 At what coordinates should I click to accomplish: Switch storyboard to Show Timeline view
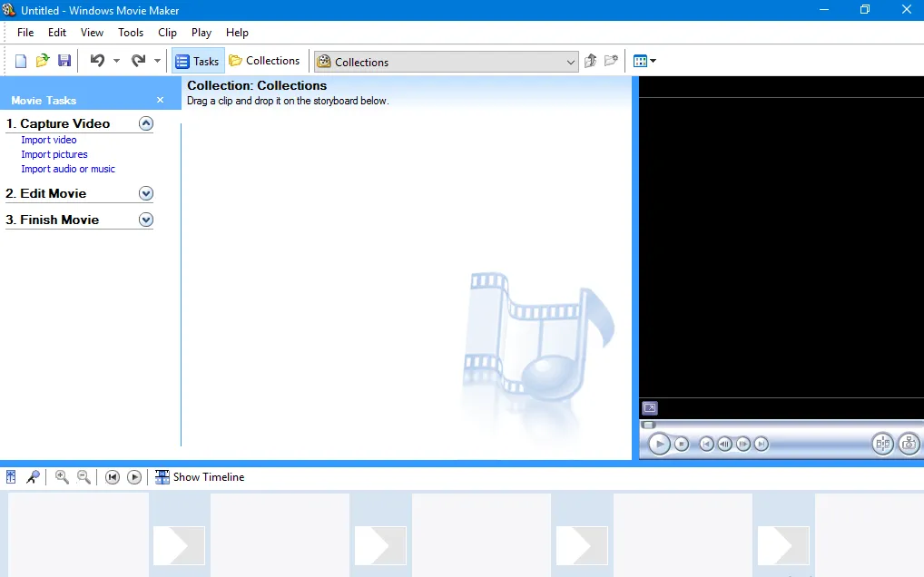[200, 476]
